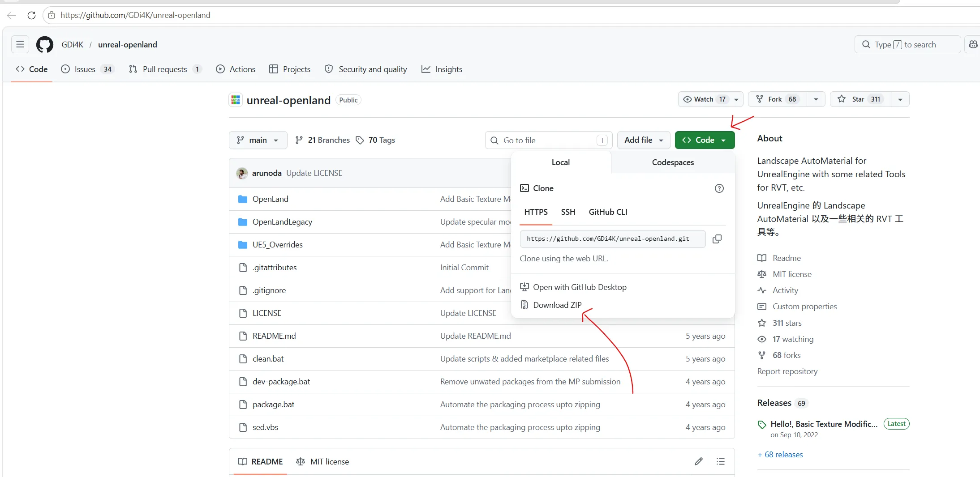Open the README outline list icon

coord(721,461)
